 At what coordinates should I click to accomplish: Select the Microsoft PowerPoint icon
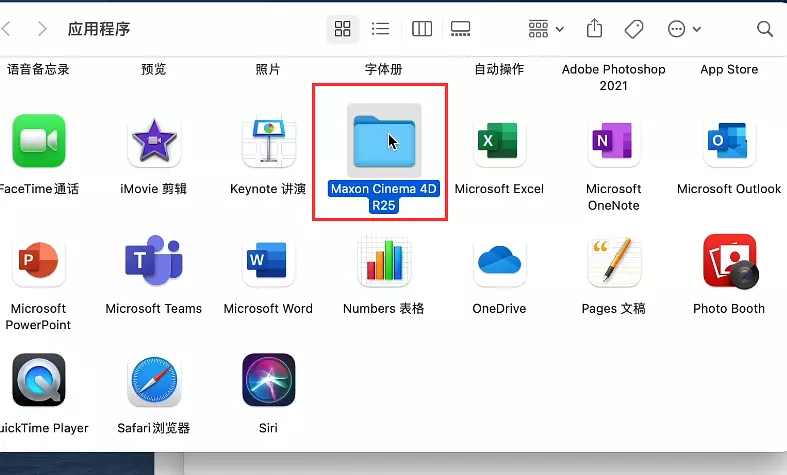pos(39,261)
